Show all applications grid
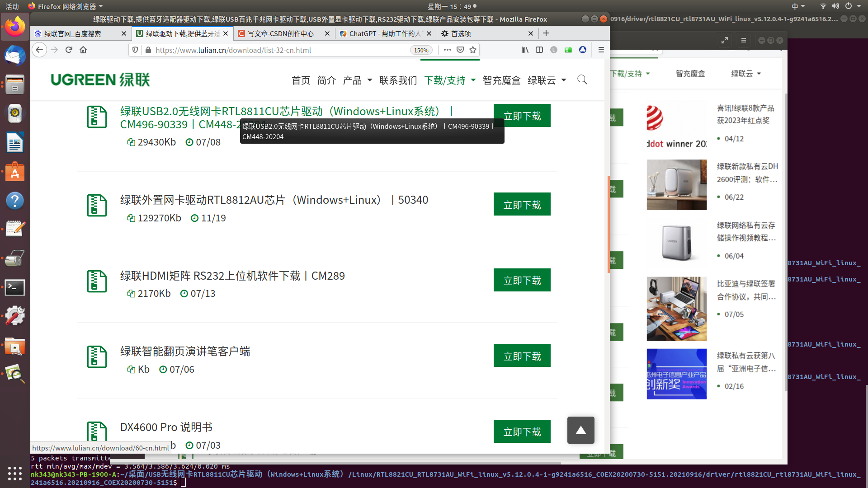The width and height of the screenshot is (868, 488). click(15, 473)
